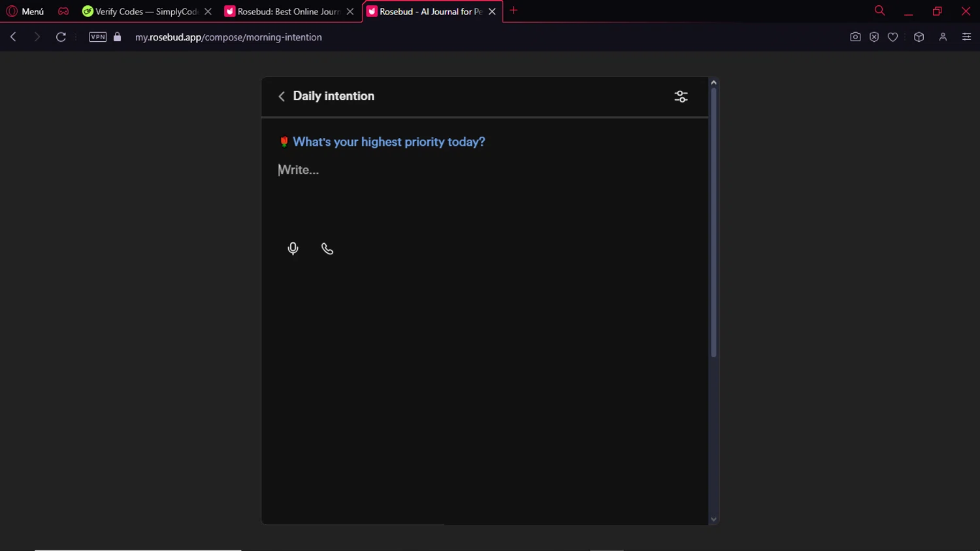The height and width of the screenshot is (551, 980).
Task: Toggle the VPN badge in address bar
Action: pos(98,37)
